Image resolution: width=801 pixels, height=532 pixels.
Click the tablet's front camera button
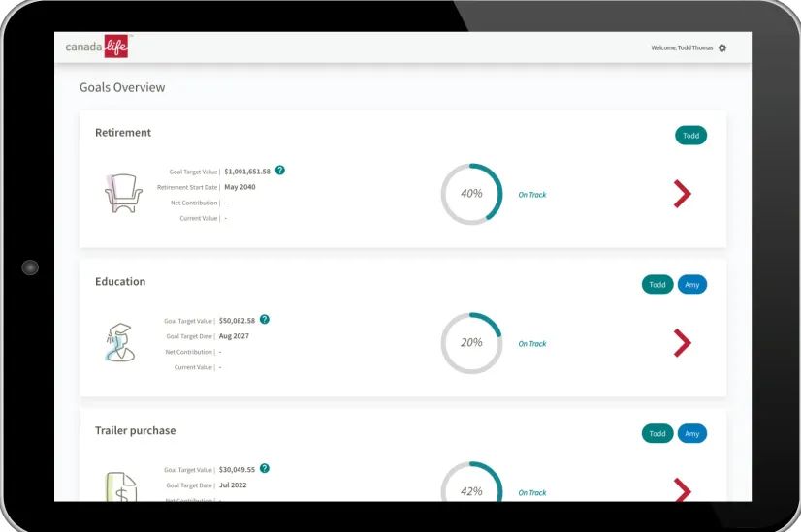click(30, 267)
